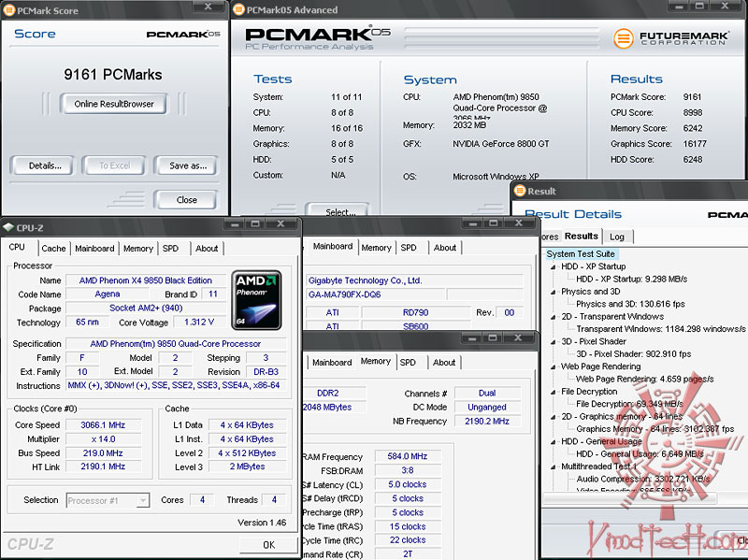
Task: Click PCMark Score title bar icon
Action: point(8,10)
